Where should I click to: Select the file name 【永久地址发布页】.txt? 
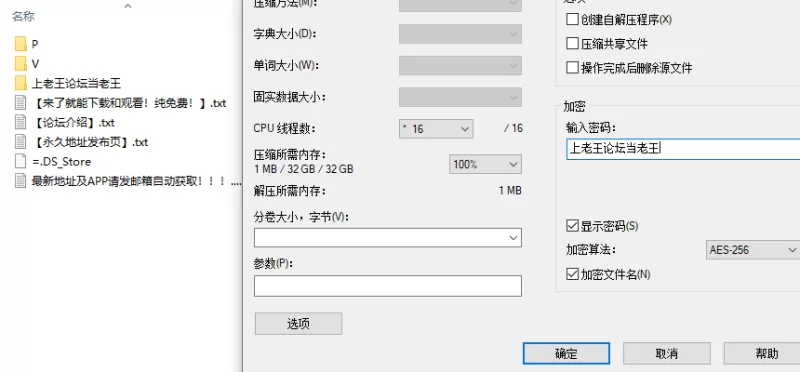tap(90, 142)
